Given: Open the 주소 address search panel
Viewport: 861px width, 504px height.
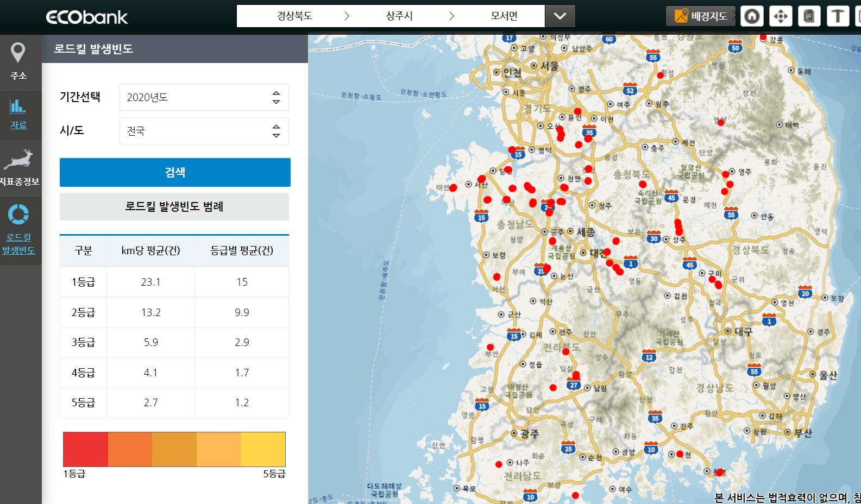Looking at the screenshot, I should pyautogui.click(x=18, y=62).
